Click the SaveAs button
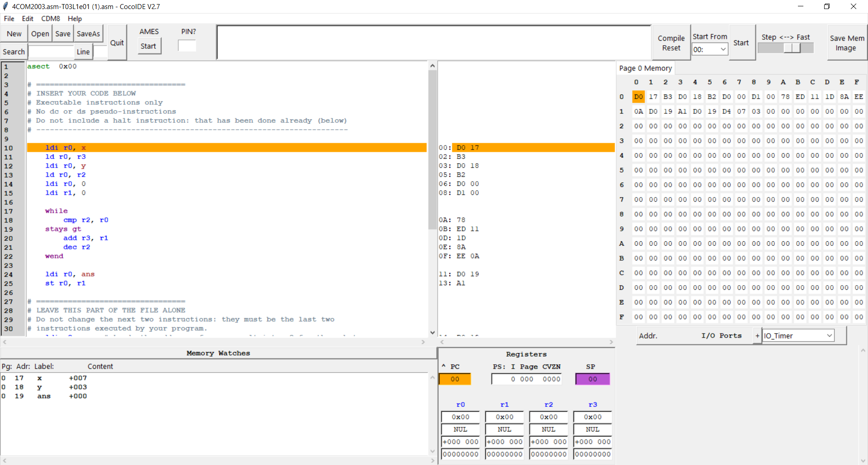868x465 pixels. (x=88, y=34)
